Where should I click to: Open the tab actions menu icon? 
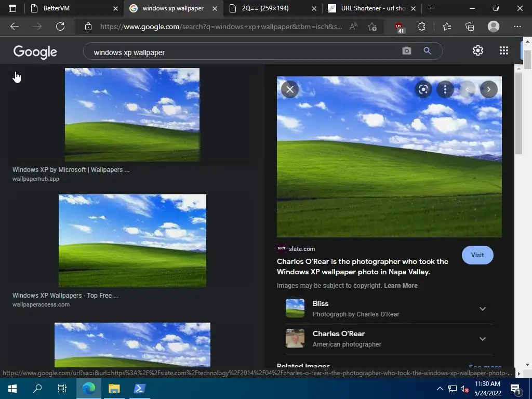click(12, 8)
